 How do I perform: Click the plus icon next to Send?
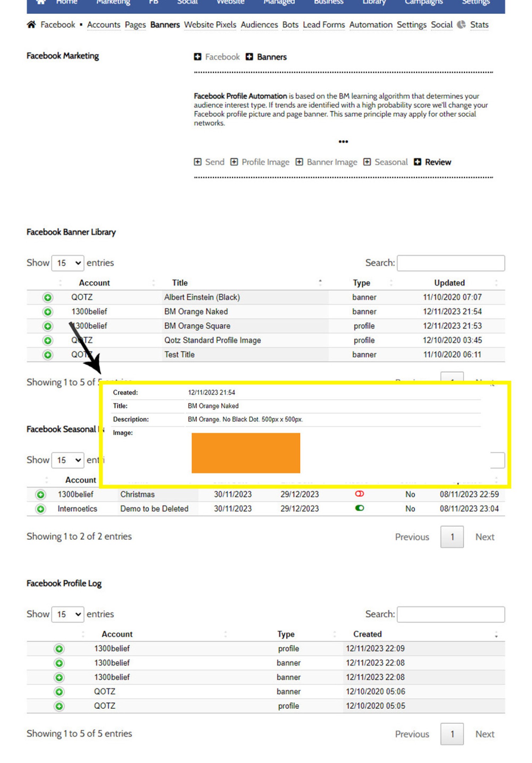coord(198,162)
